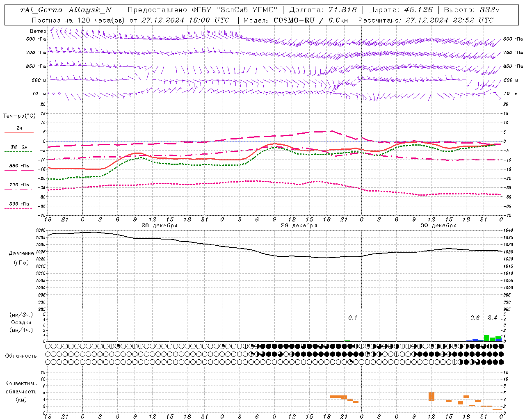This screenshot has height=420, width=525.
Task: Click the 'Давление' pressure label
Action: (21, 253)
